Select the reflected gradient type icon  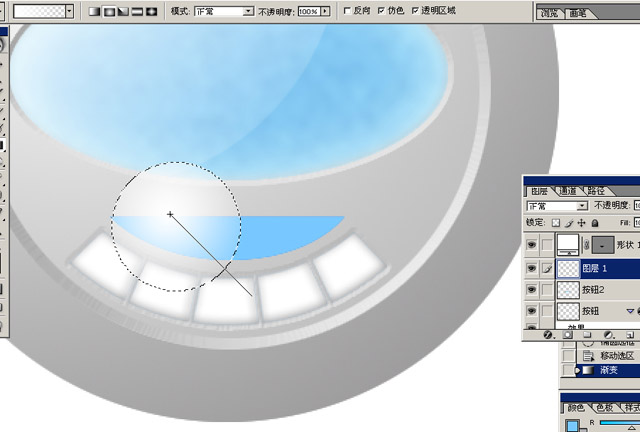[137, 11]
